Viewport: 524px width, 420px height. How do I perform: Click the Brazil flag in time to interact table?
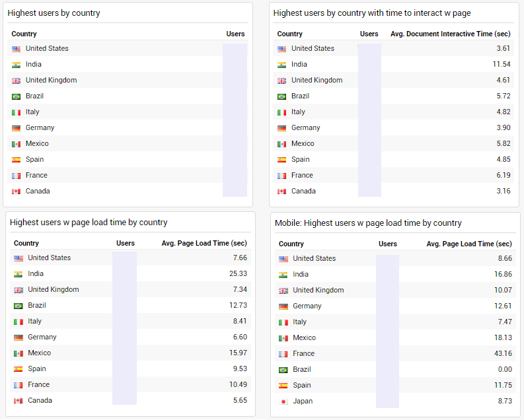(x=281, y=96)
